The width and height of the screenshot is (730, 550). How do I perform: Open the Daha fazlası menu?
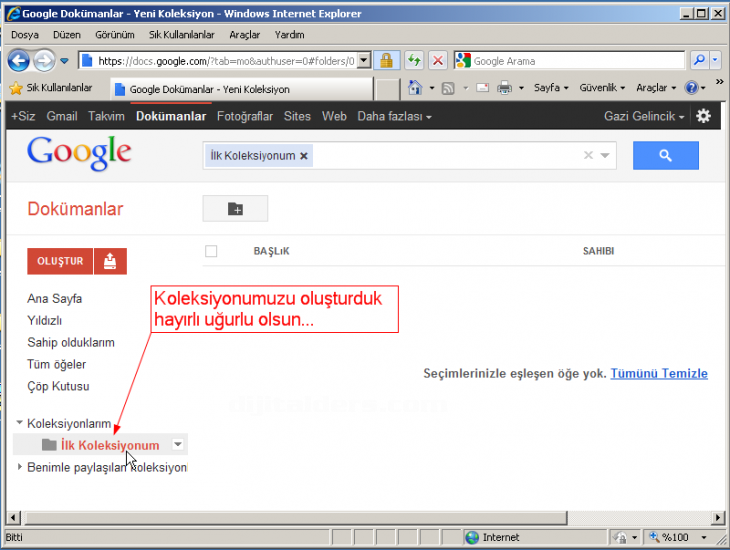pyautogui.click(x=394, y=116)
